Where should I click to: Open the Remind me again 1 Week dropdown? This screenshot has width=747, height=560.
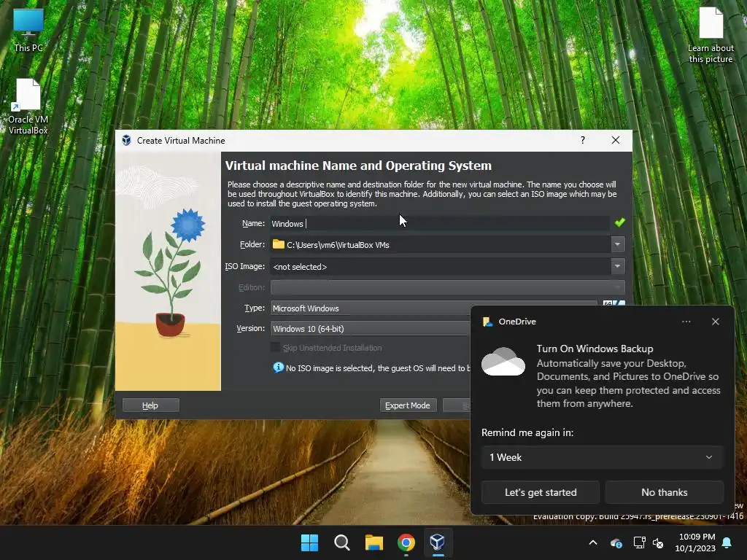tap(602, 457)
